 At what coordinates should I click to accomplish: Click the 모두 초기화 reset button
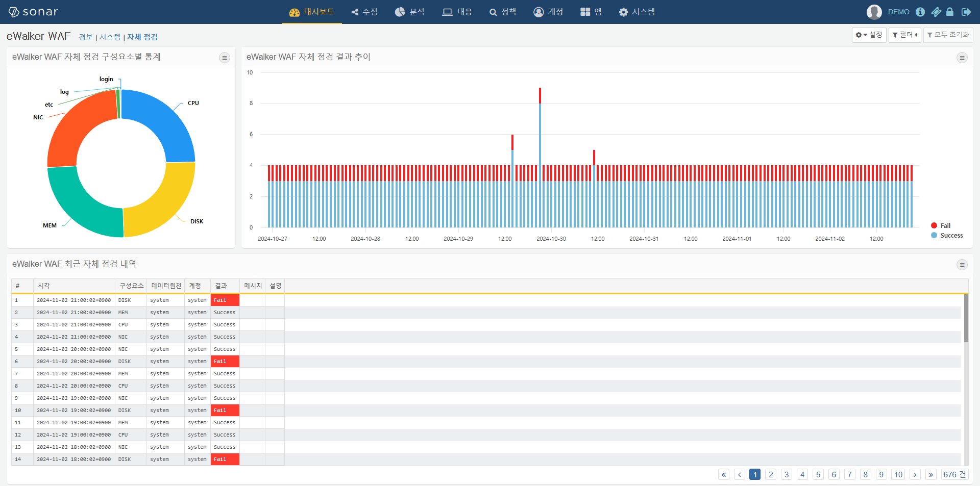[948, 35]
